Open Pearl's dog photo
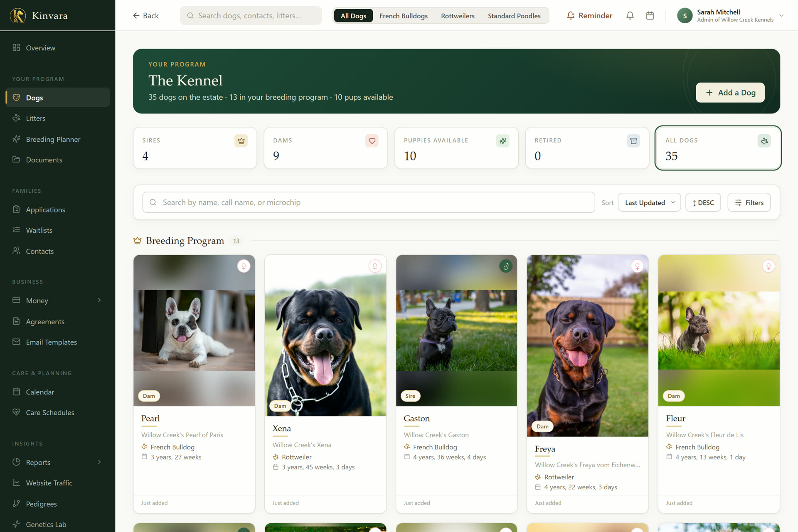 pyautogui.click(x=194, y=330)
